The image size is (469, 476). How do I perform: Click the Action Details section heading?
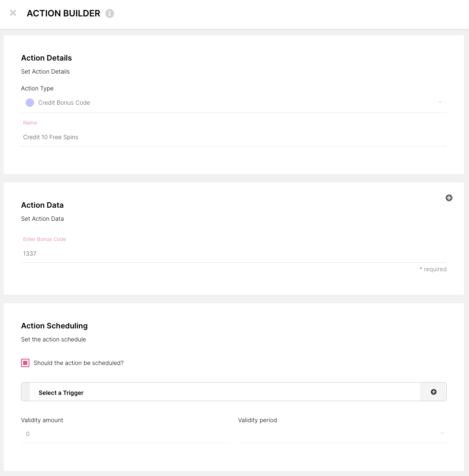point(47,58)
